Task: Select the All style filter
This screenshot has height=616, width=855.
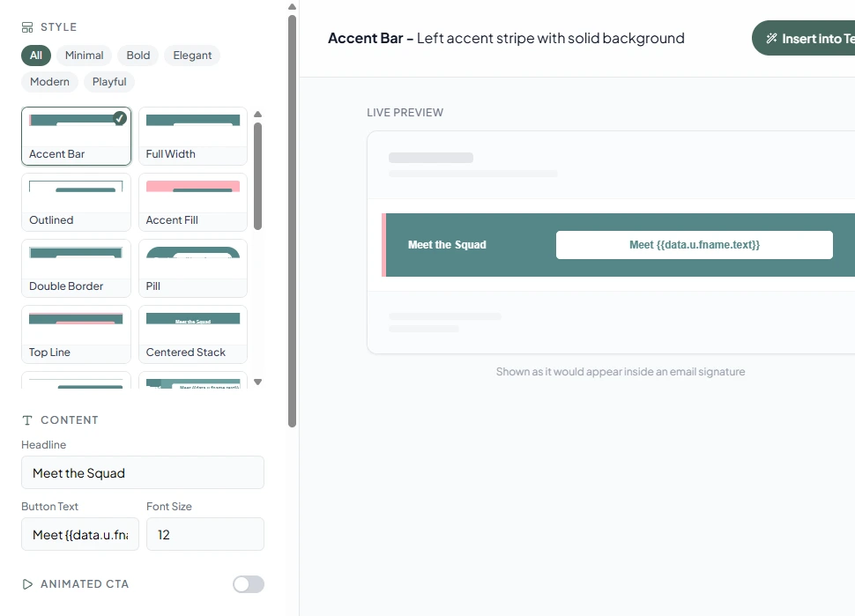Action: (36, 56)
